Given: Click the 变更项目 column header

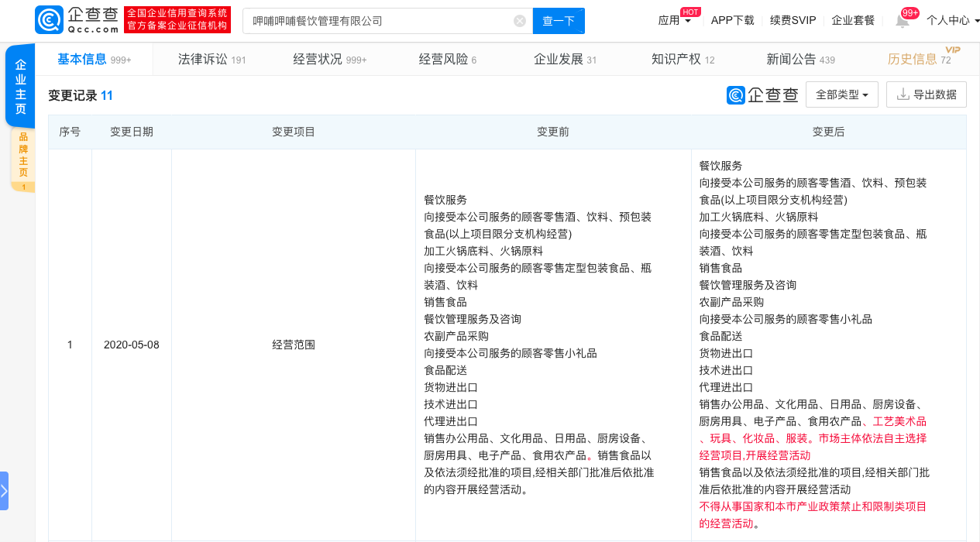Looking at the screenshot, I should [x=294, y=132].
